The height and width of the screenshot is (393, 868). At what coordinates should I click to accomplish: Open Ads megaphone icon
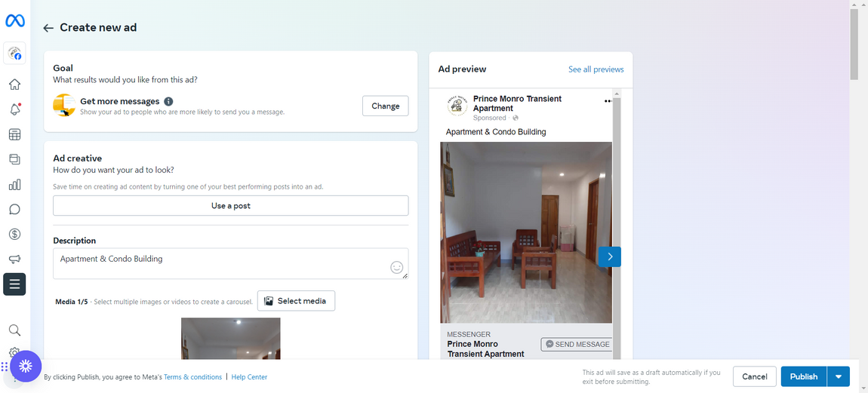[x=15, y=259]
